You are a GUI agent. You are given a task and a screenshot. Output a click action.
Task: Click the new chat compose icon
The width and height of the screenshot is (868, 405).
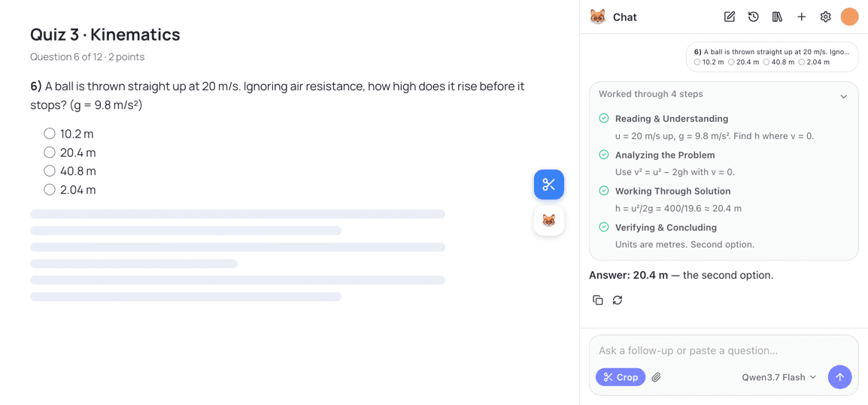(x=729, y=17)
